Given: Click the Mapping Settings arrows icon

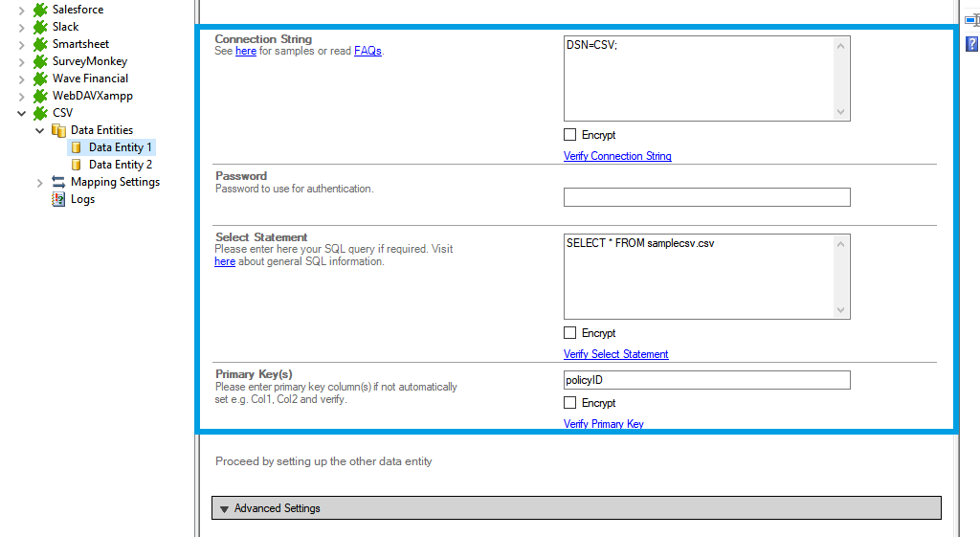Looking at the screenshot, I should click(x=58, y=182).
